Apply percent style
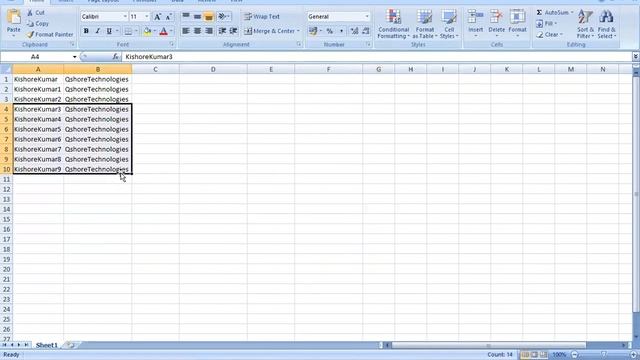Viewport: 640px width, 360px height. [x=330, y=31]
